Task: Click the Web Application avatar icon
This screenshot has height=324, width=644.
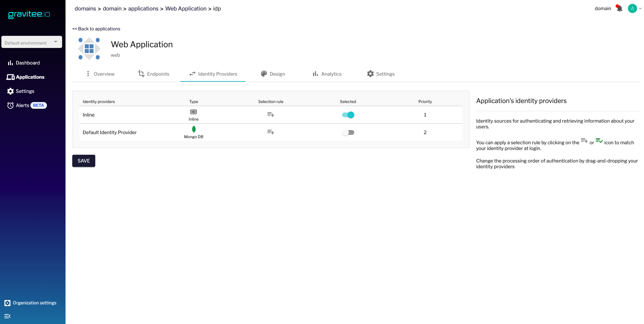Action: pyautogui.click(x=89, y=49)
